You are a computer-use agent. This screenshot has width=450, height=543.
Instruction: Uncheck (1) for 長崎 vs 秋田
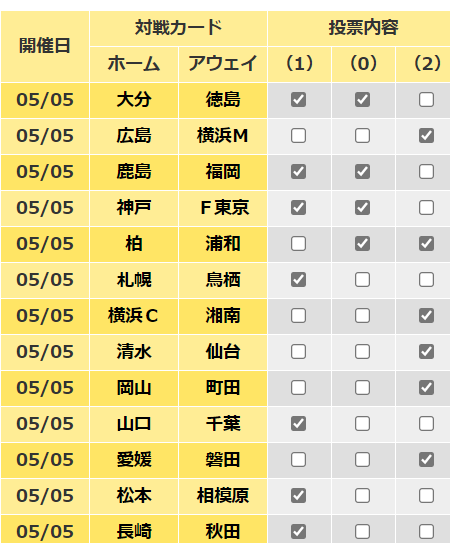coord(298,532)
